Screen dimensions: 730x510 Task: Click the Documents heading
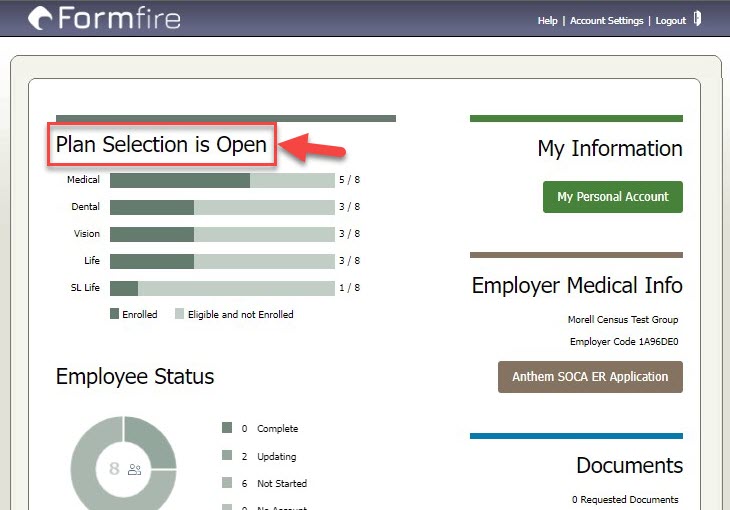pyautogui.click(x=629, y=465)
